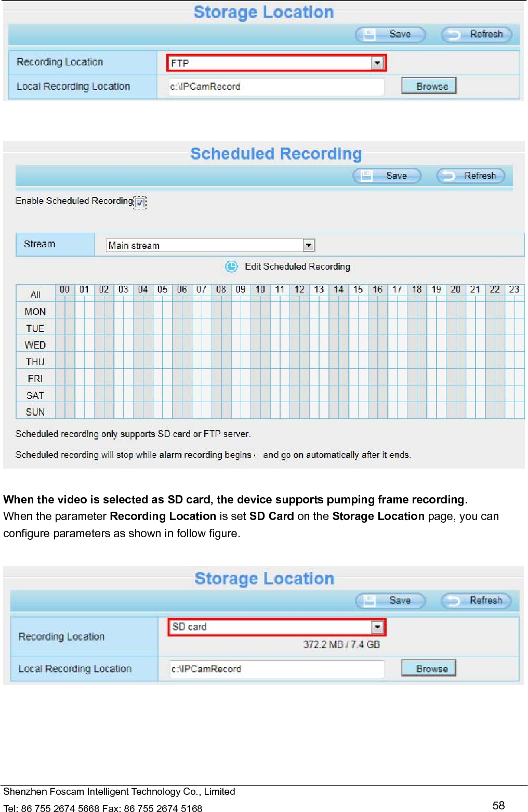
Task: Click the 12 hour column header in schedule
Action: pyautogui.click(x=299, y=289)
